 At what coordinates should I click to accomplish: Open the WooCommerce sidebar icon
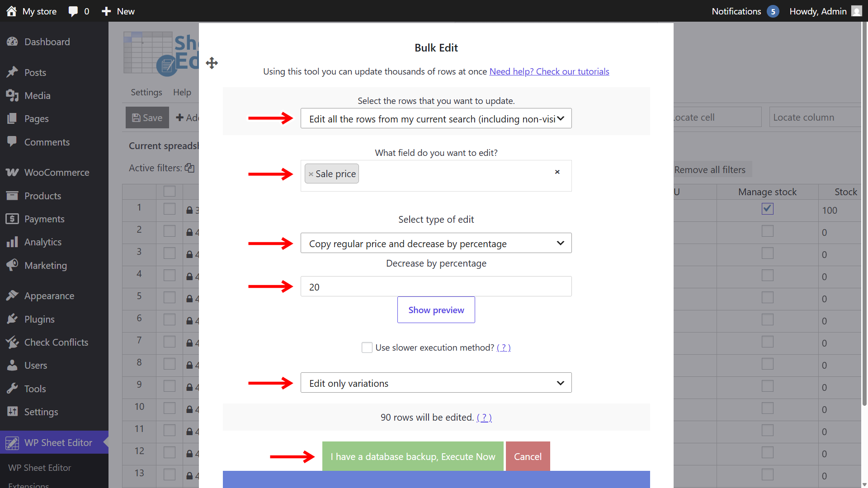[12, 172]
